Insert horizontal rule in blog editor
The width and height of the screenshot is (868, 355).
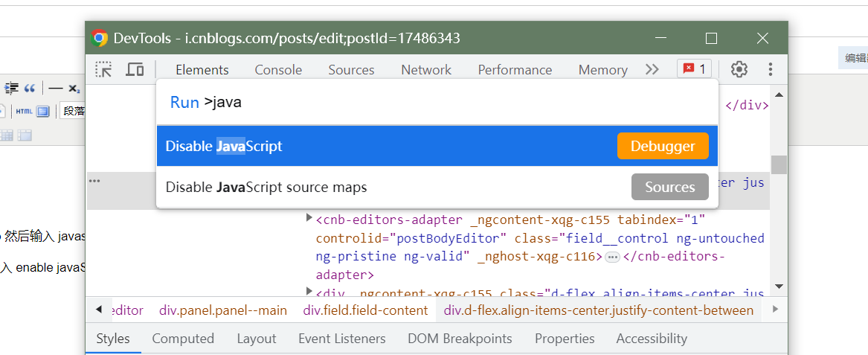(x=55, y=88)
